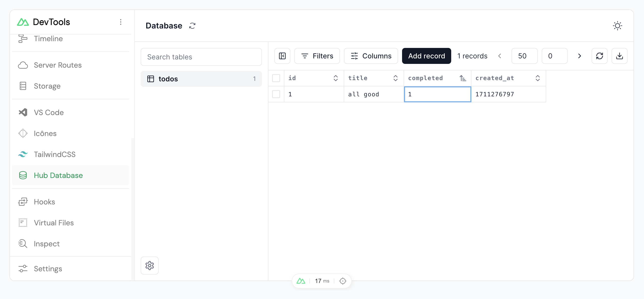Open the Timeline tab

pos(71,39)
